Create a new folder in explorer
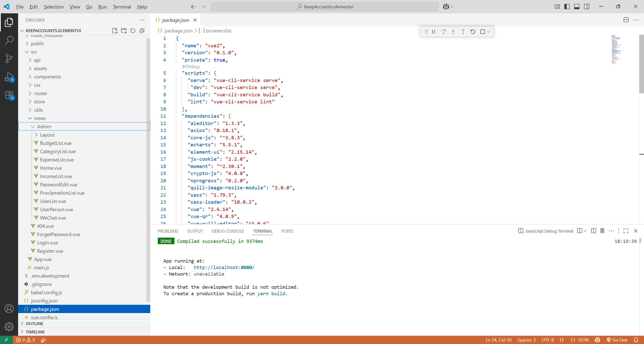 click(x=124, y=31)
